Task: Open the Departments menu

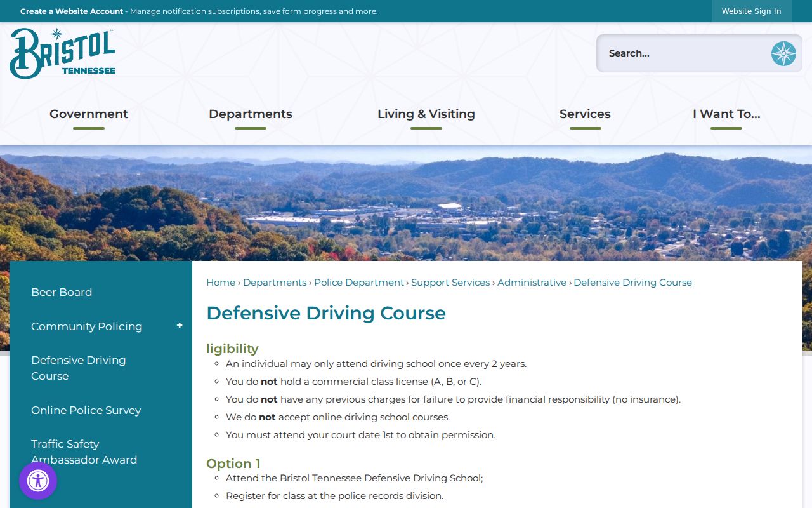Action: [x=251, y=114]
